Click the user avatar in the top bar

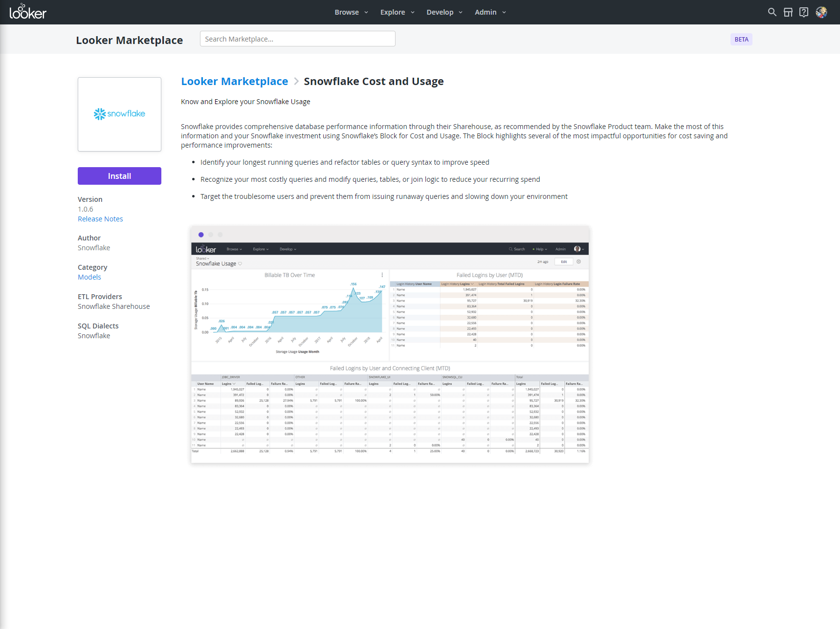pos(821,12)
